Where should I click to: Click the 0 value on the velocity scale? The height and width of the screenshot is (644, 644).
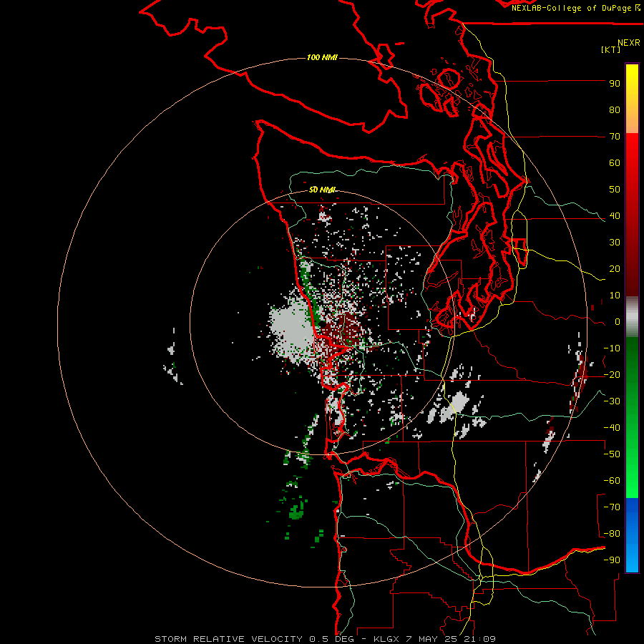pyautogui.click(x=618, y=321)
